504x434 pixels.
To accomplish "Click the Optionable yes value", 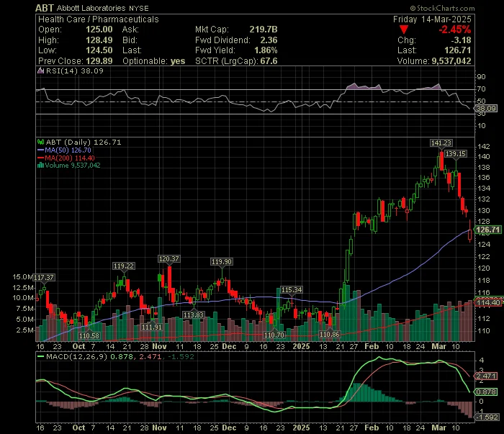I will (x=178, y=61).
